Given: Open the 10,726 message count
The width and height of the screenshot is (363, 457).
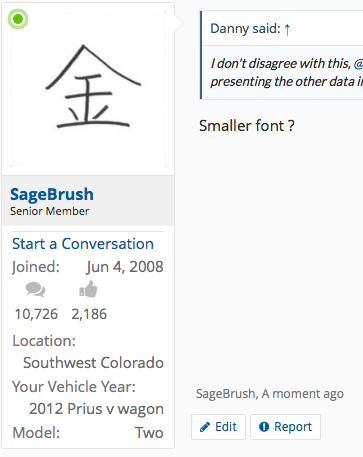Looking at the screenshot, I should click(x=36, y=314).
